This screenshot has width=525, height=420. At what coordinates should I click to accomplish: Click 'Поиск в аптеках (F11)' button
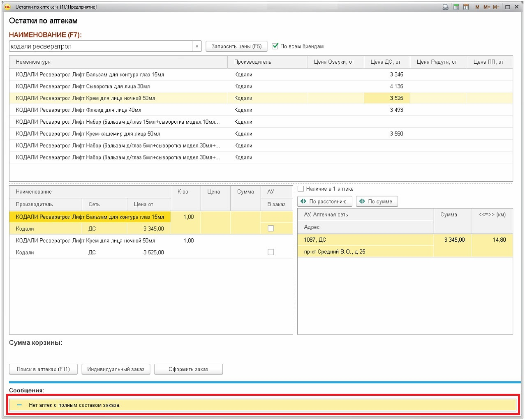(43, 369)
